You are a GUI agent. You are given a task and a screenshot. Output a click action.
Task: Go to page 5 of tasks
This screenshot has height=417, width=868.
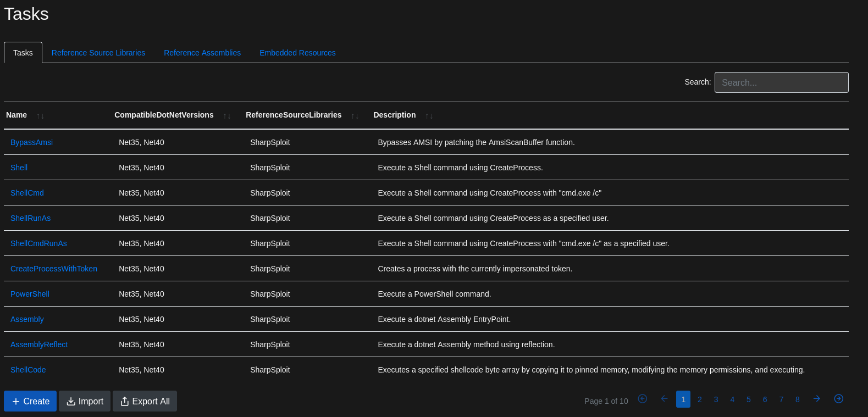[748, 399]
